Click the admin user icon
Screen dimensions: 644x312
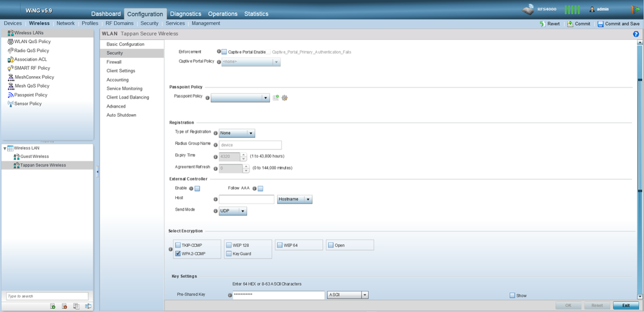point(592,9)
